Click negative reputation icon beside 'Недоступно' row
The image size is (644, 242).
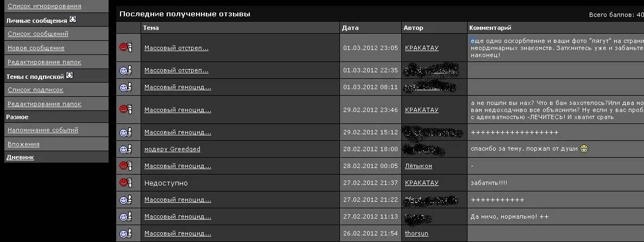click(x=126, y=183)
